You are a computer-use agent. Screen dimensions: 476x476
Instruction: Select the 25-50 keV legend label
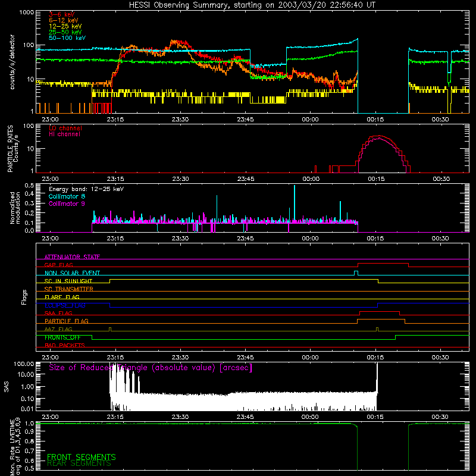(x=65, y=32)
